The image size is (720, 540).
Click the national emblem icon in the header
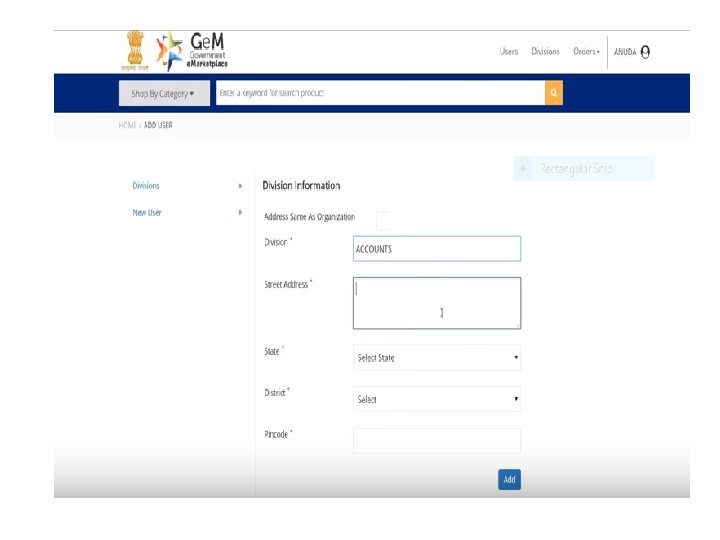(135, 51)
